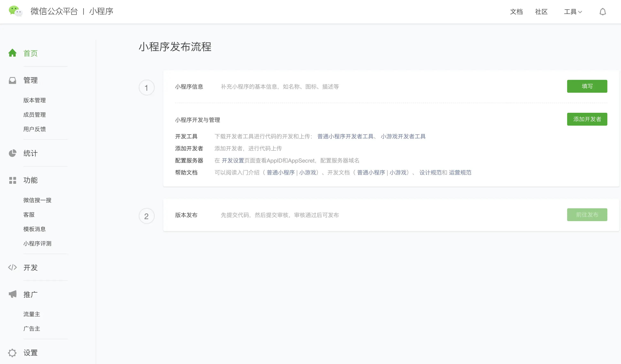
Task: Click the 前往发布 button
Action: click(587, 215)
